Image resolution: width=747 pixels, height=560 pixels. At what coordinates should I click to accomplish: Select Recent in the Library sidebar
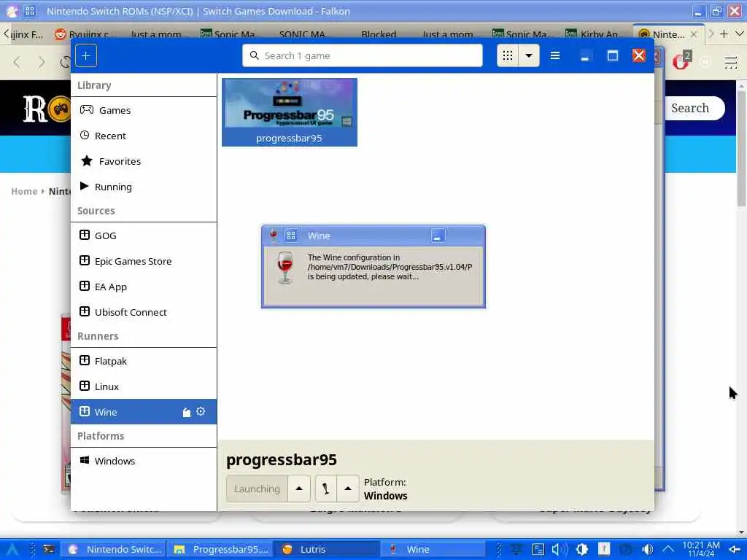click(x=144, y=136)
